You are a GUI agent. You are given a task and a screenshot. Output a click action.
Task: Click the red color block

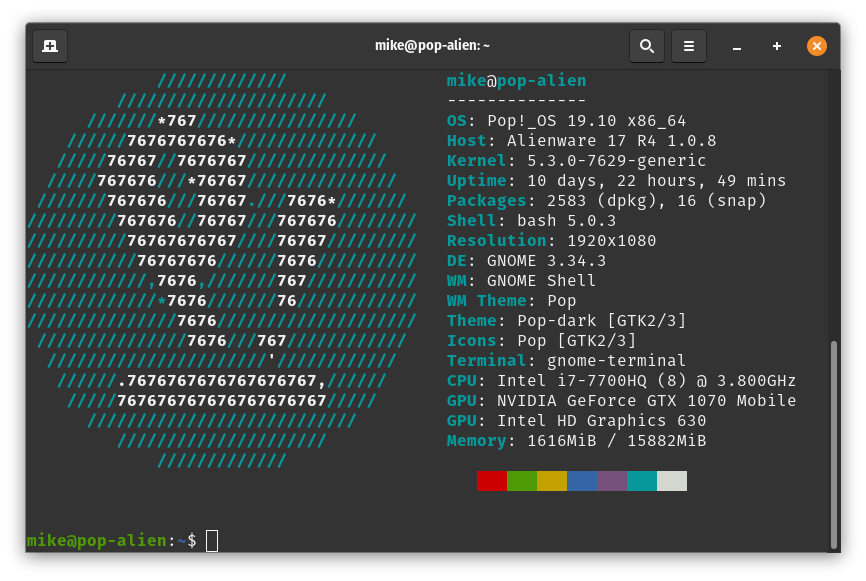(x=492, y=481)
